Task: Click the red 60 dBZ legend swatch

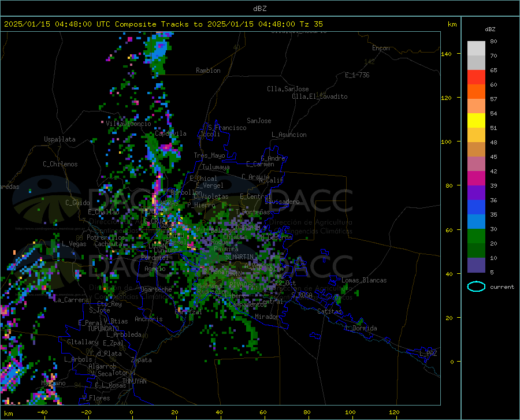Action: 476,77
